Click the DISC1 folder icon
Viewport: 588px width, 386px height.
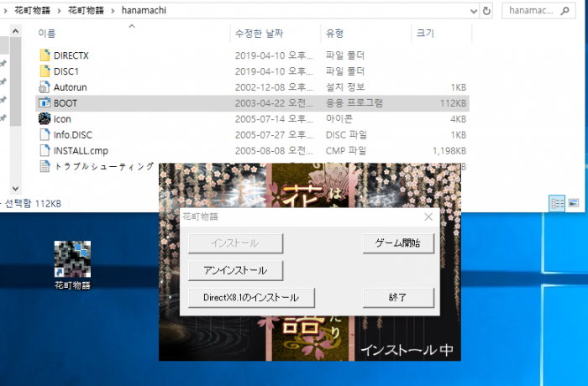click(45, 70)
